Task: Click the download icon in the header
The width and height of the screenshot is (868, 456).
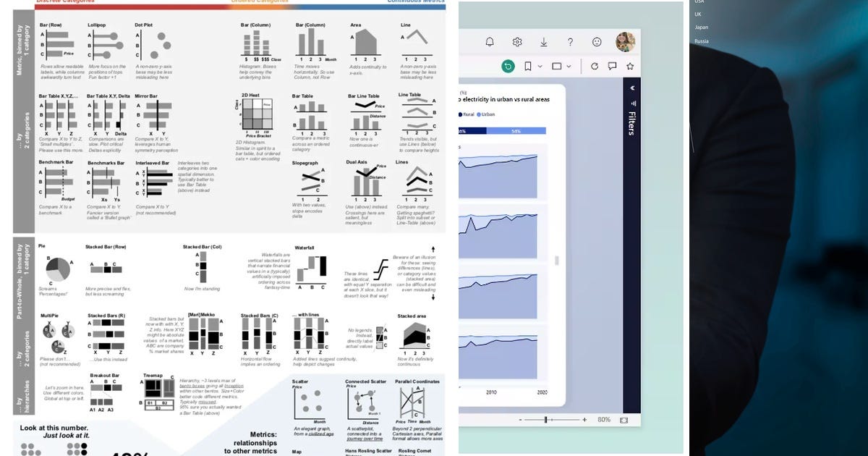Action: coord(543,42)
